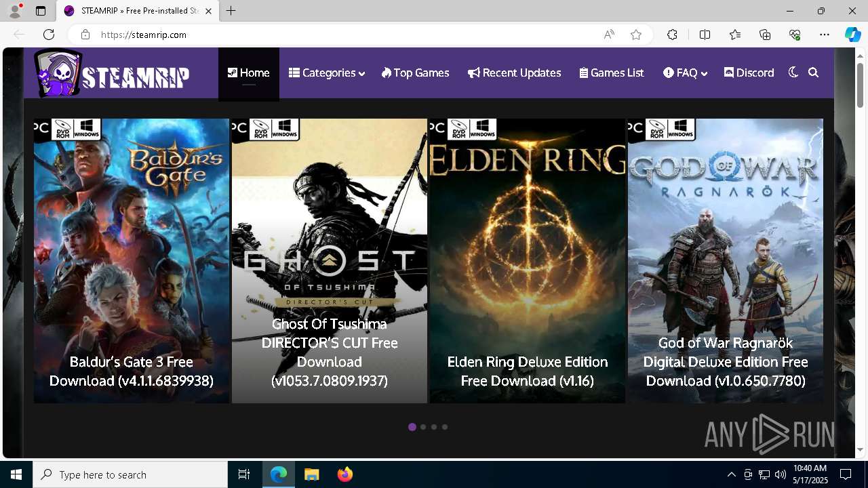868x488 pixels.
Task: Open the Games List page
Action: click(x=612, y=73)
